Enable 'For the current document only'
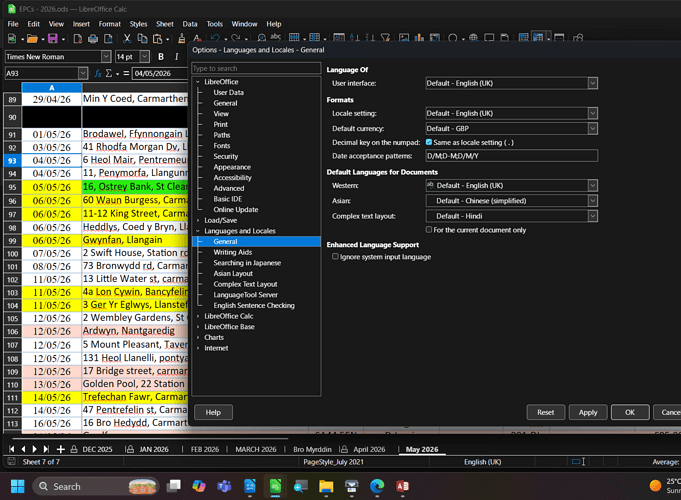 point(429,229)
